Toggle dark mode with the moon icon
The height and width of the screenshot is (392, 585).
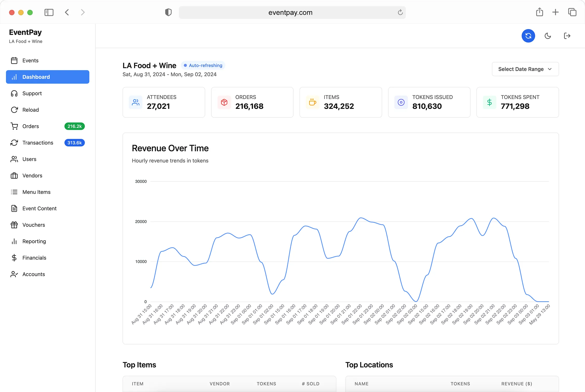(548, 36)
